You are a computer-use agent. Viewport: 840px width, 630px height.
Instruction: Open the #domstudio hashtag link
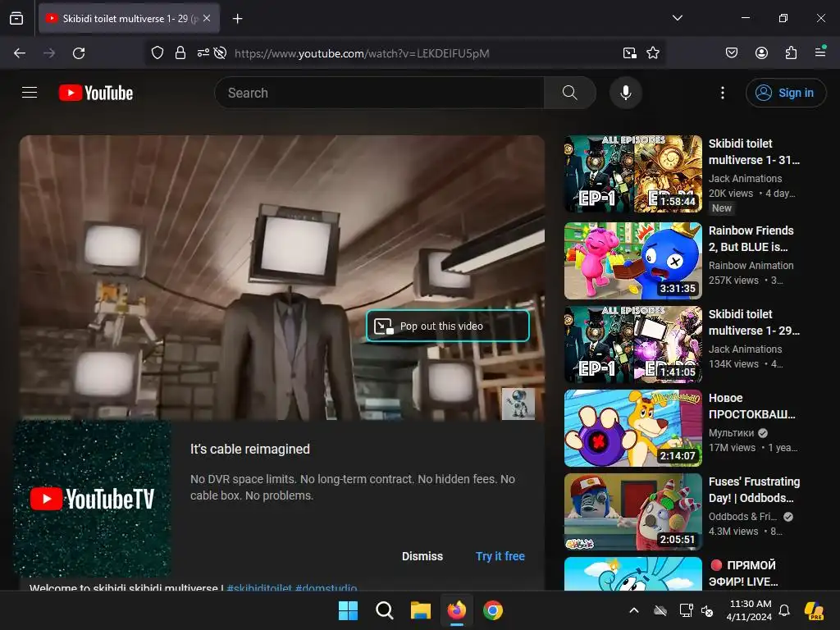[326, 587]
